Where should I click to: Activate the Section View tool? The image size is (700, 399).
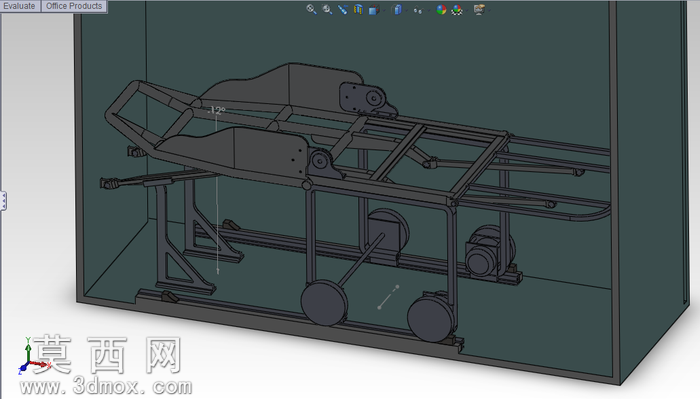coord(358,9)
